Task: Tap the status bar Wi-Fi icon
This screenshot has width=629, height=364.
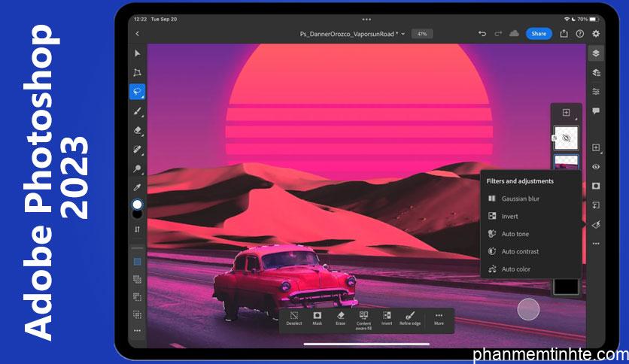Action: pos(567,20)
